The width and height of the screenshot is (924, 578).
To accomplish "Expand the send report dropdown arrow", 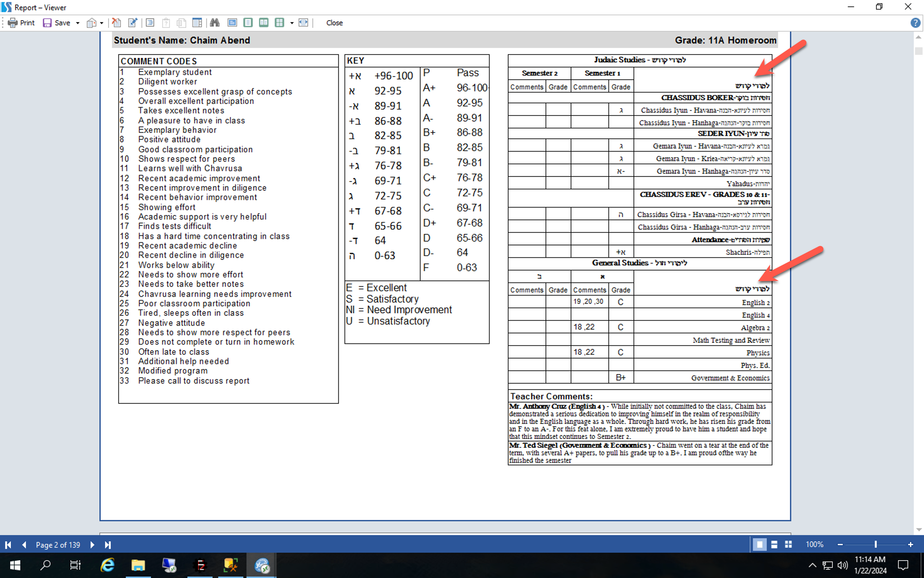I will point(102,23).
